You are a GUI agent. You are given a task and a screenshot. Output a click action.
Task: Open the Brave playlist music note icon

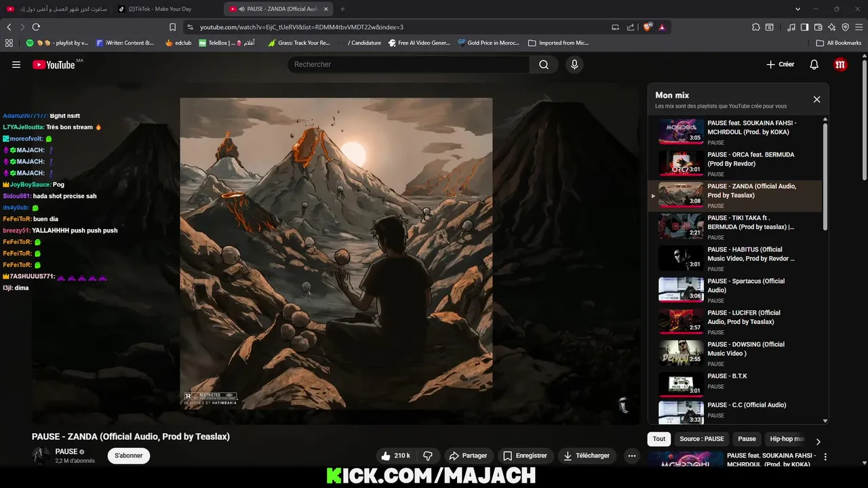(x=791, y=27)
